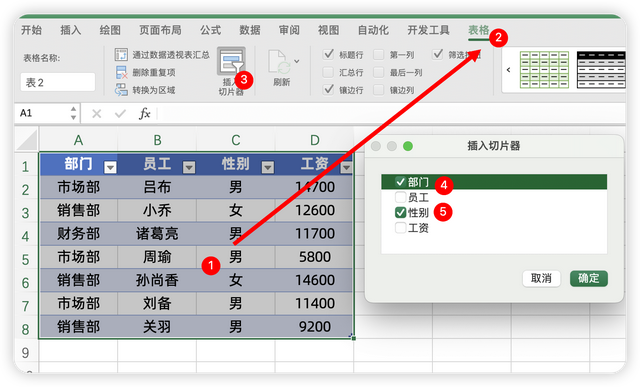Show previous table styles with left arrow

pyautogui.click(x=508, y=70)
